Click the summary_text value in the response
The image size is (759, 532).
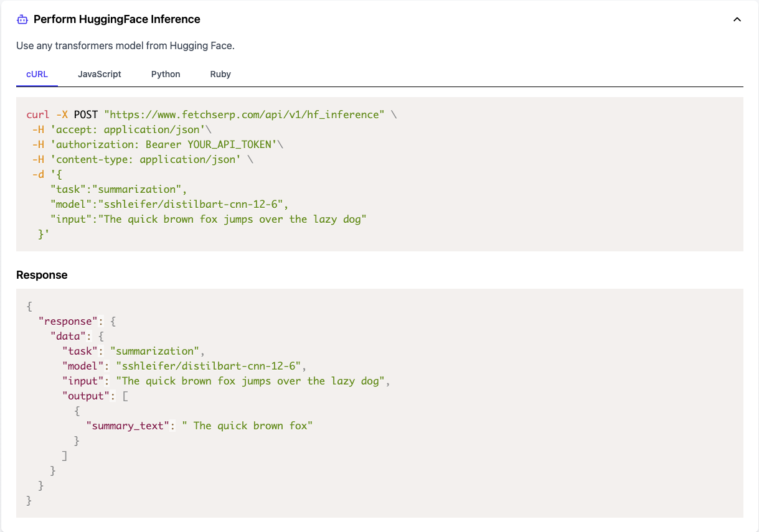click(247, 426)
